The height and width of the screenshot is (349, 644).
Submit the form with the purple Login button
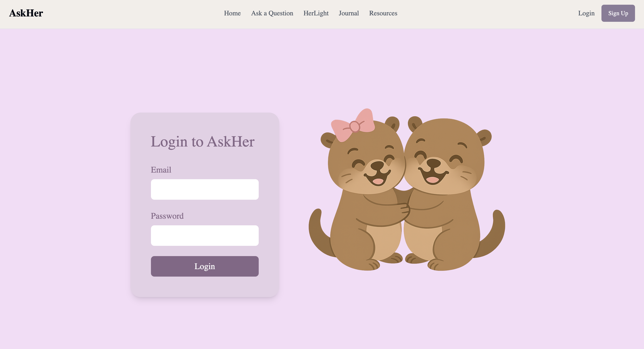[204, 266]
